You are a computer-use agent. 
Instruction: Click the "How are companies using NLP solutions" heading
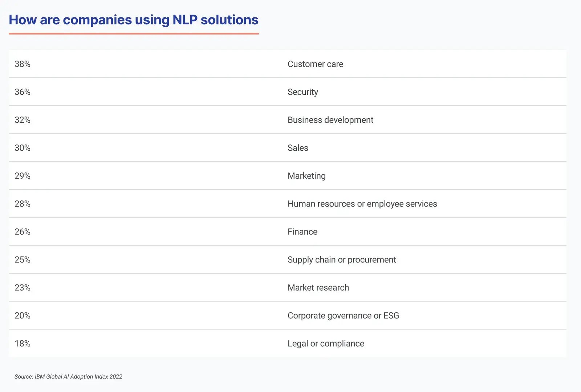coord(133,20)
